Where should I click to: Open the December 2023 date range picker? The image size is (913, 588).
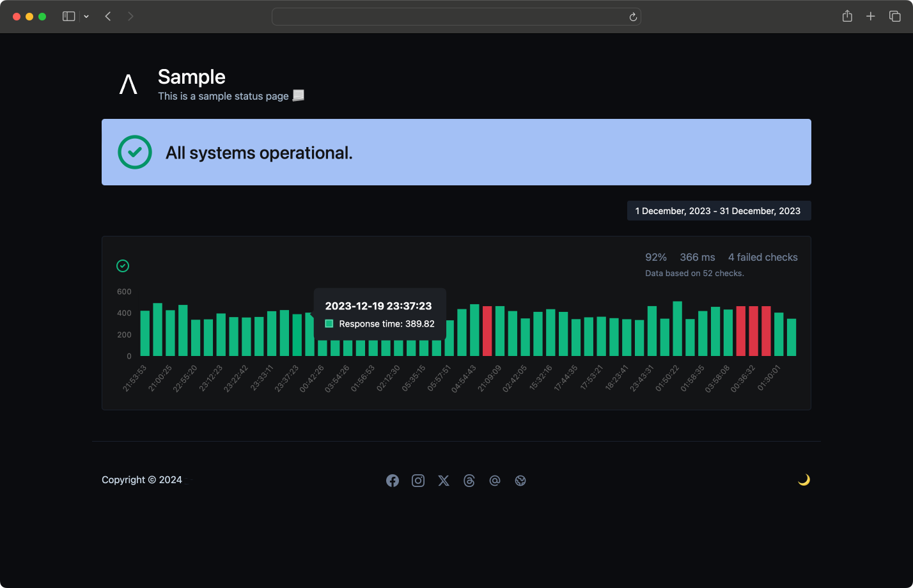pyautogui.click(x=719, y=211)
